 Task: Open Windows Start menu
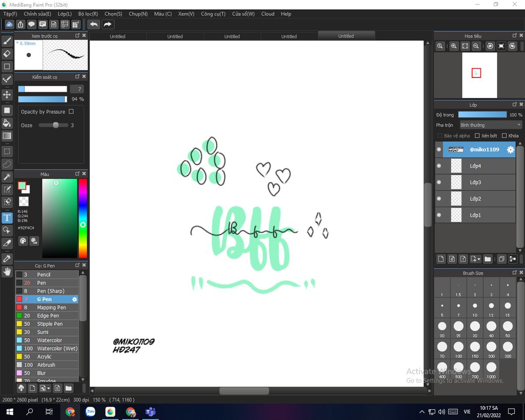tap(9, 412)
